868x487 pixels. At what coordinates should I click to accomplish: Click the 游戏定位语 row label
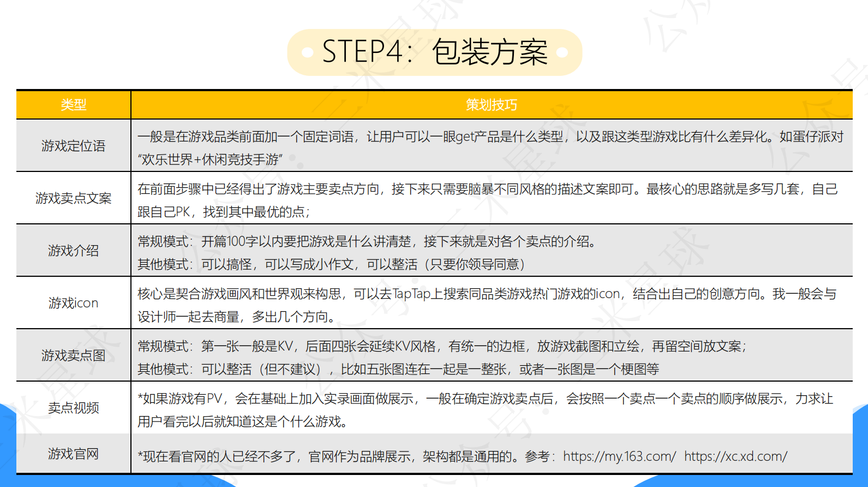(74, 146)
